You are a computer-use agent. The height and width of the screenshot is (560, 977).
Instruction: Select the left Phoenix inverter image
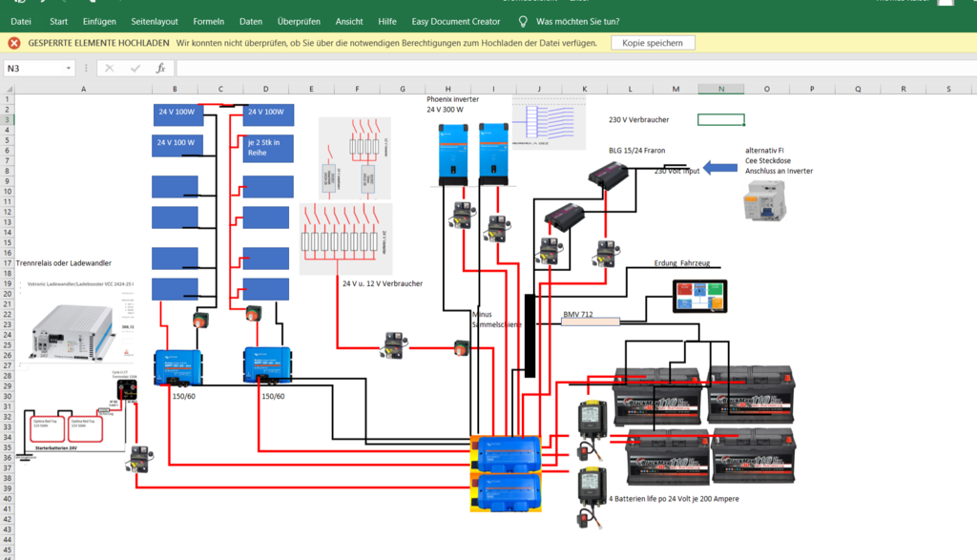453,154
